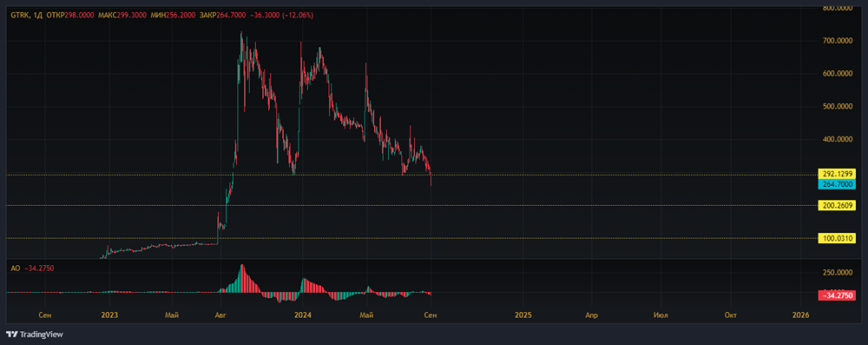Click the 250.0000 AO axis label
This screenshot has width=868, height=345.
pyautogui.click(x=838, y=272)
